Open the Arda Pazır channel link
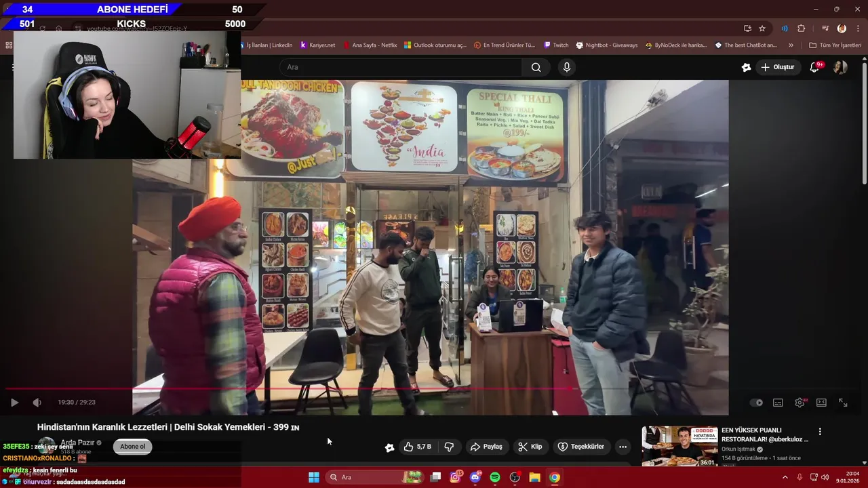This screenshot has width=868, height=488. pos(77,443)
